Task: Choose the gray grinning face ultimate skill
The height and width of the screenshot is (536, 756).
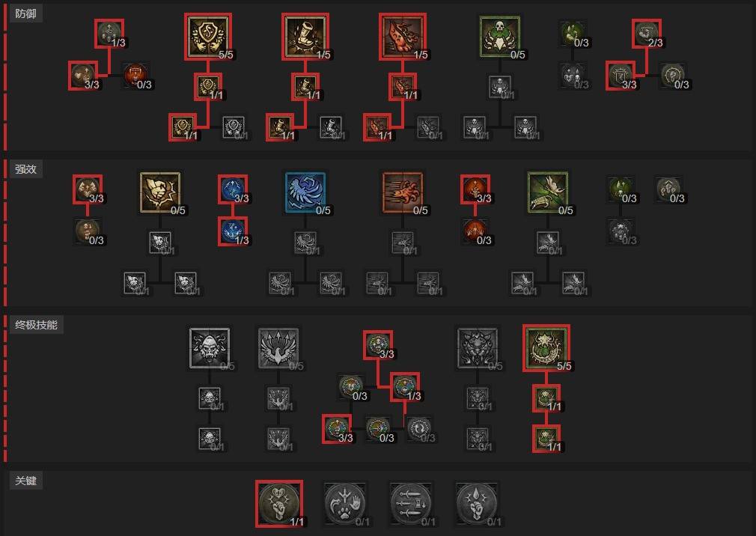Action: tap(210, 348)
